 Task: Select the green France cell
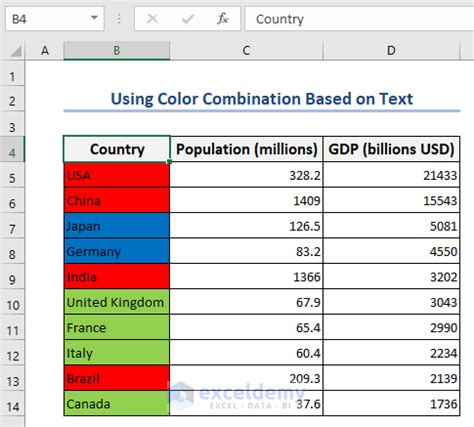pos(117,327)
